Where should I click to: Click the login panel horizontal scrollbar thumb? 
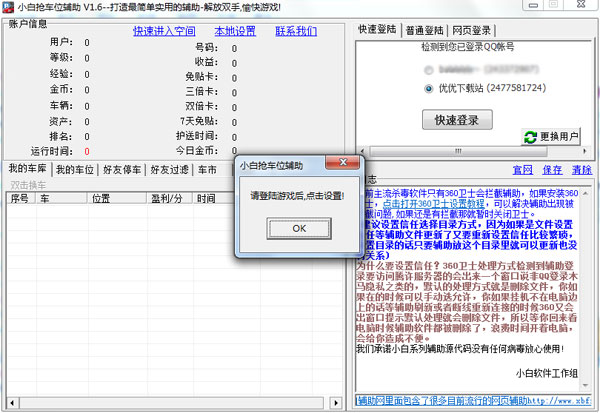pyautogui.click(x=458, y=151)
